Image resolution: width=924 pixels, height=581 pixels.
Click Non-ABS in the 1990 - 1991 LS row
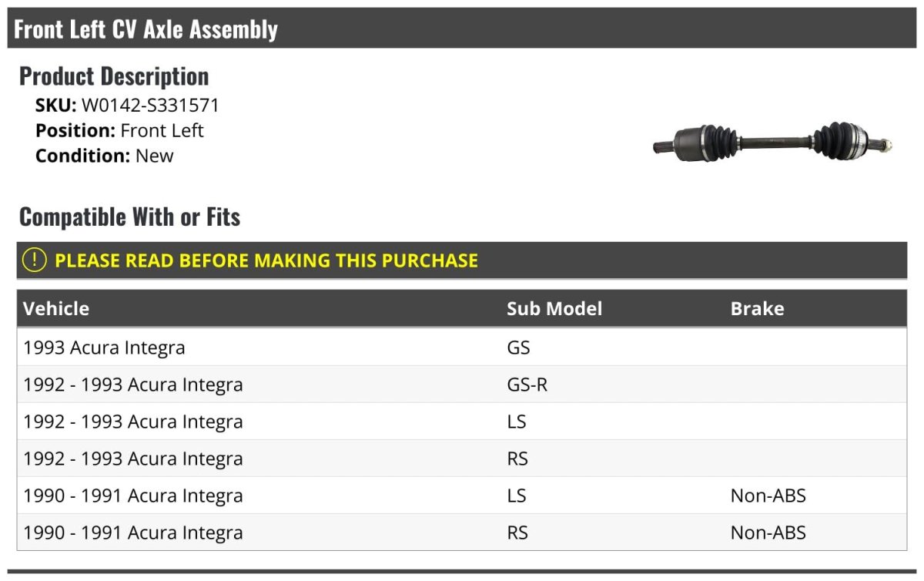click(x=768, y=495)
